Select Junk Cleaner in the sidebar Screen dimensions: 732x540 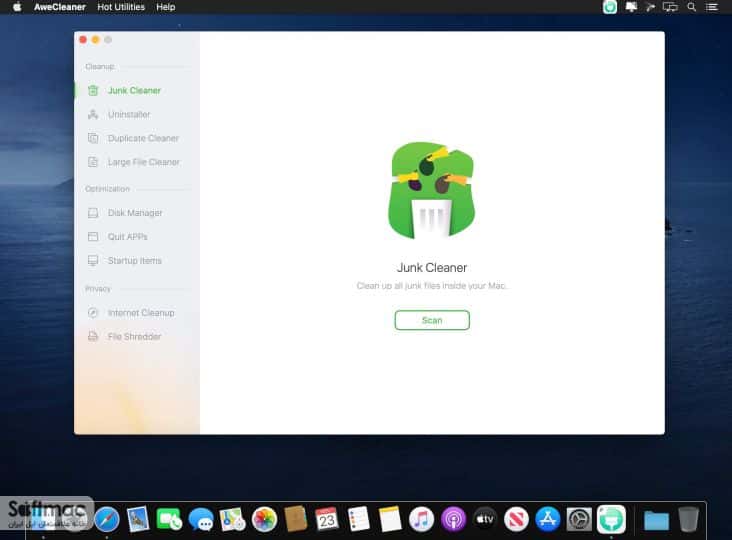click(x=136, y=91)
